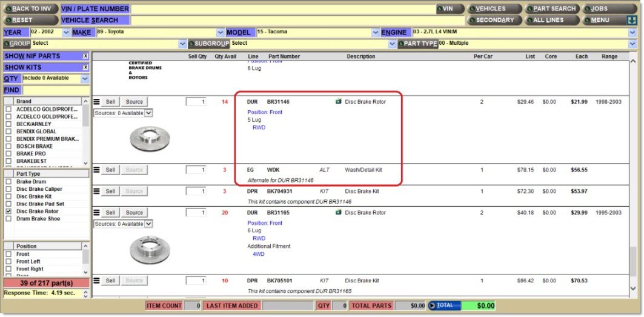Screen dimensions: 644x317
Task: Open the QTY Include 0 Available dropdown
Action: [x=85, y=79]
